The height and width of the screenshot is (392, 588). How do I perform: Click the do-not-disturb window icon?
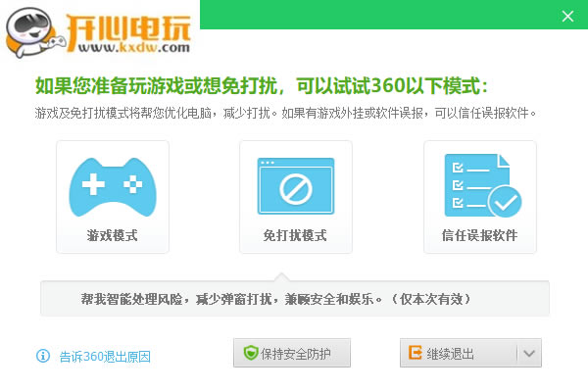pos(295,186)
